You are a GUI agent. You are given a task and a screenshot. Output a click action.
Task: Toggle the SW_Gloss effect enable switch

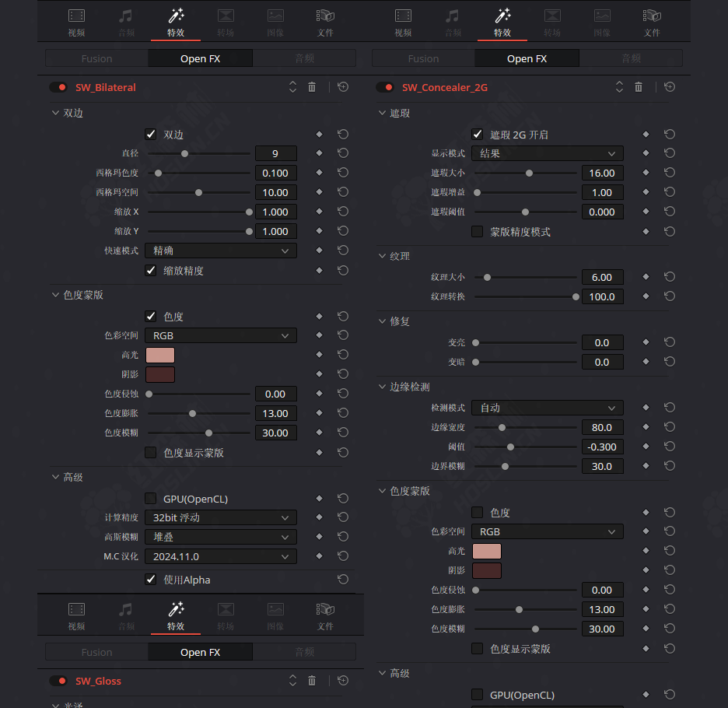pos(58,681)
